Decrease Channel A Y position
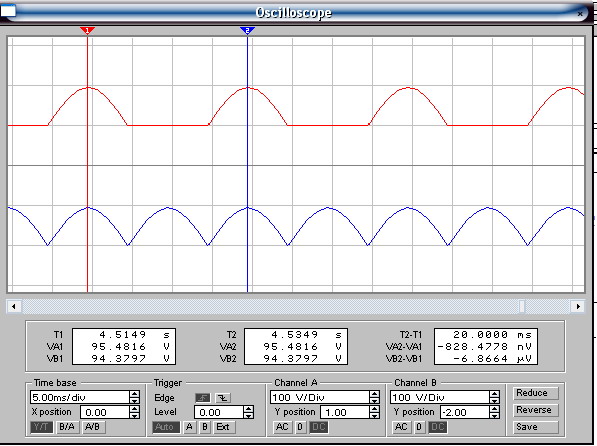Viewport: 597px width, 446px height. pos(375,416)
